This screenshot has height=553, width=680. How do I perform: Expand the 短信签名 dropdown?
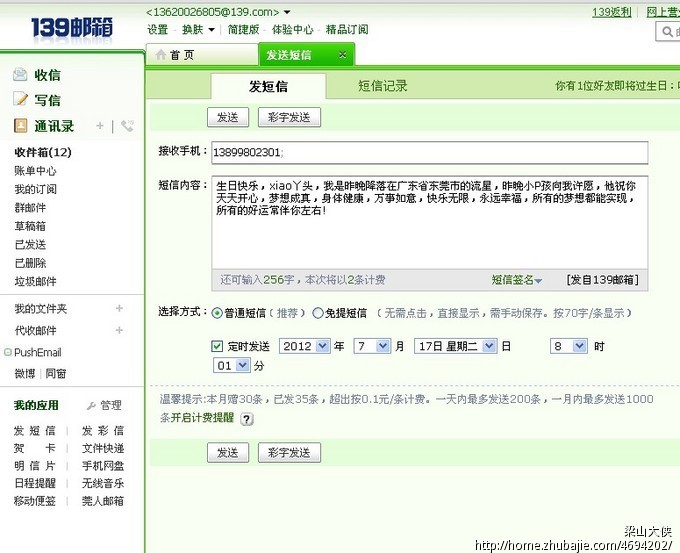tap(517, 280)
